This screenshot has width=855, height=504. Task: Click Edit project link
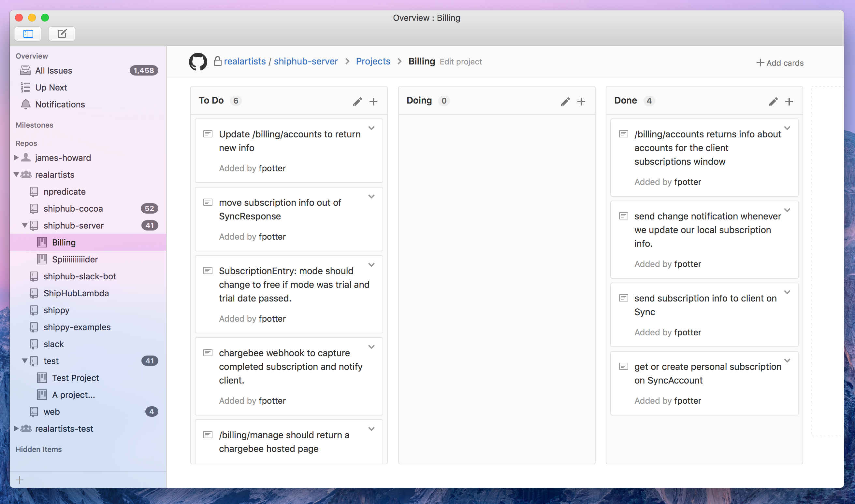[x=460, y=62]
